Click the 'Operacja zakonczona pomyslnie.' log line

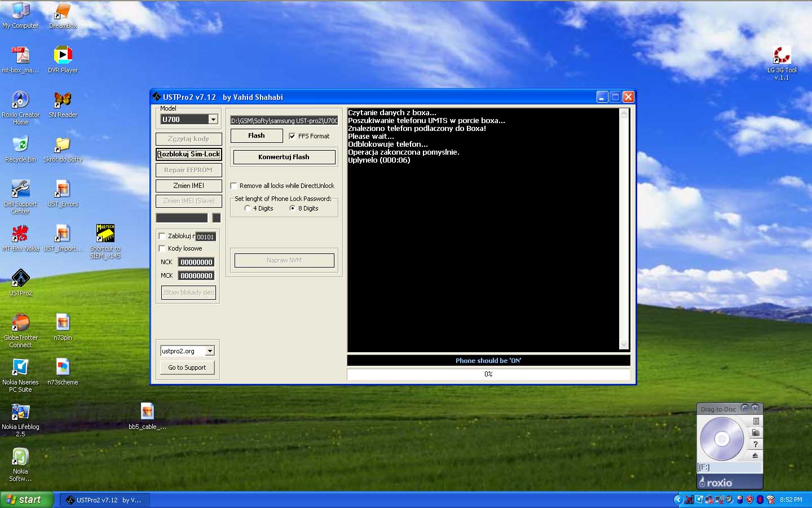404,152
